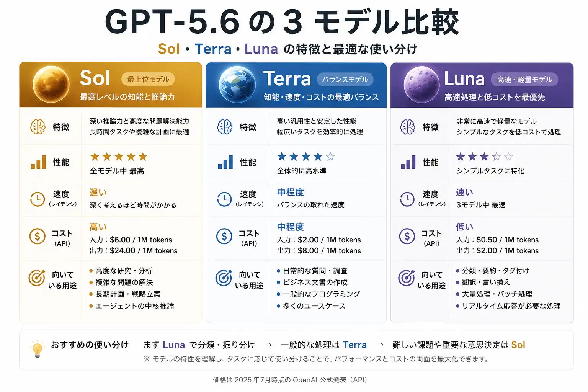Click the Terra card title text
The image size is (588, 392).
pos(287,79)
